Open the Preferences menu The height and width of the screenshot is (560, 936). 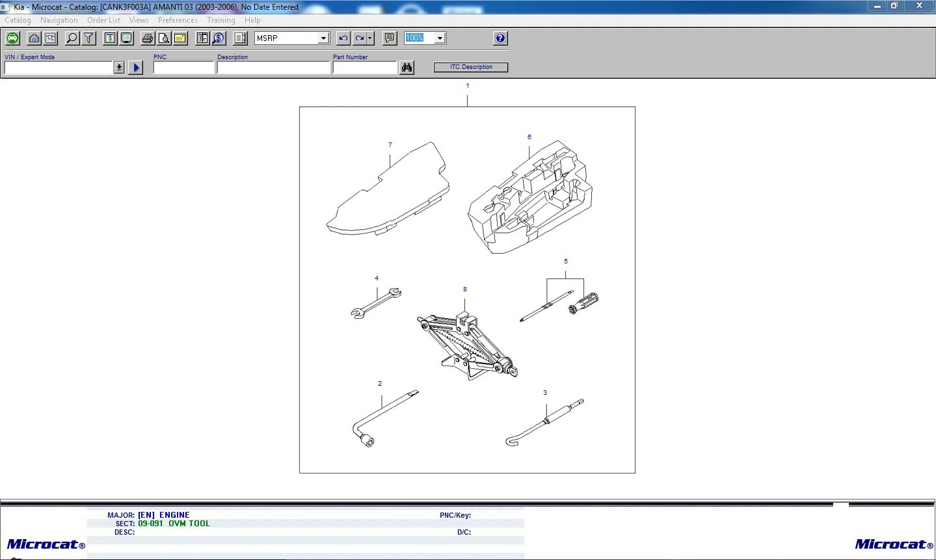click(178, 20)
